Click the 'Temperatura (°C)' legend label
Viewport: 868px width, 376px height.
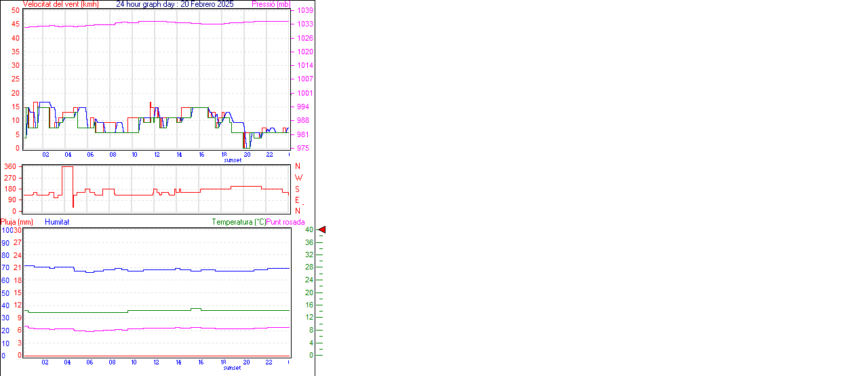tap(239, 222)
